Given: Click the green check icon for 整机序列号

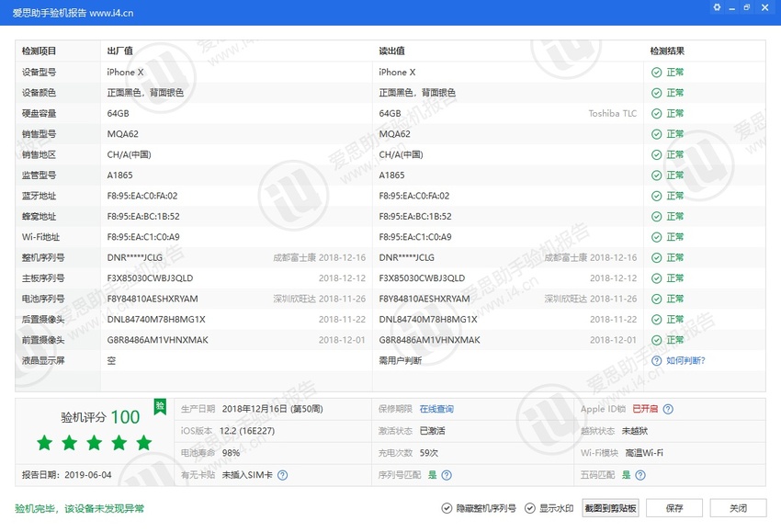Looking at the screenshot, I should [656, 257].
